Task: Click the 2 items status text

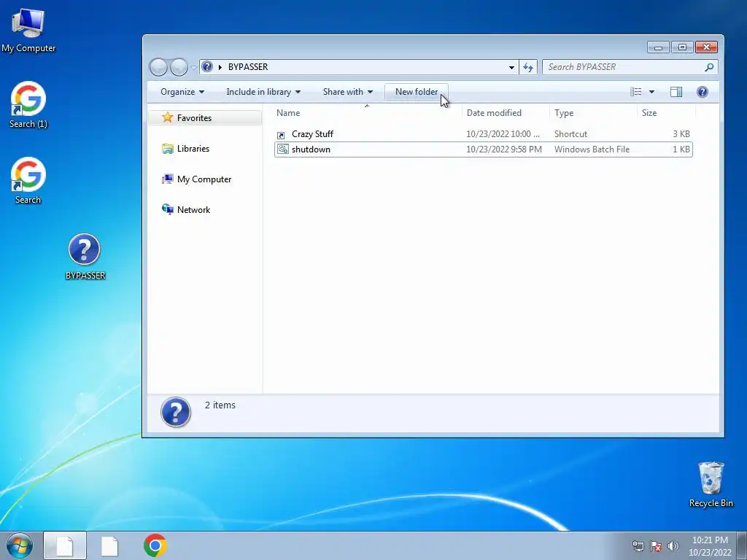Action: [x=220, y=405]
